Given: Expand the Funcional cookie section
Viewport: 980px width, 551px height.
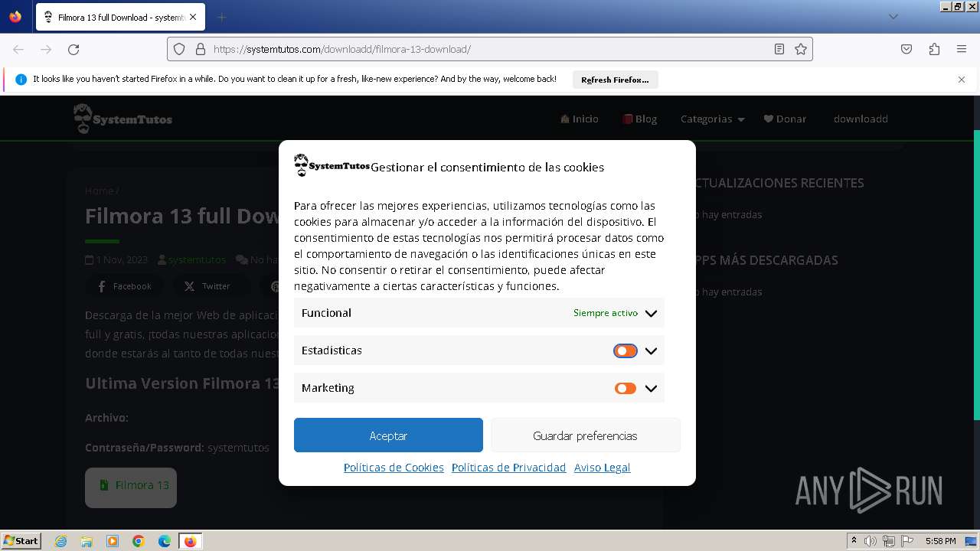Looking at the screenshot, I should tap(651, 313).
